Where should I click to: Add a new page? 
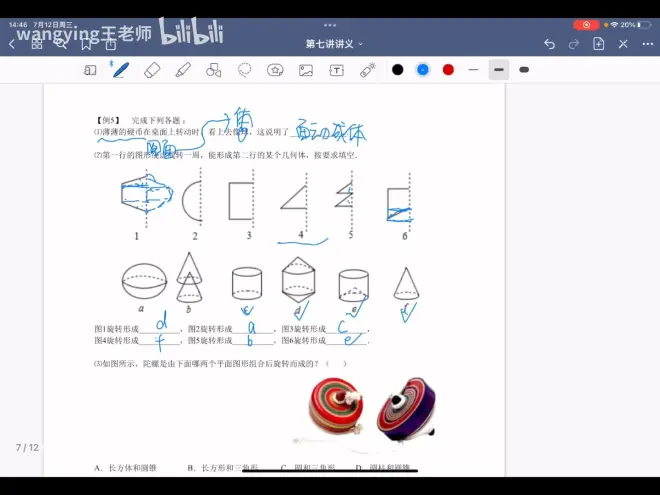tap(598, 44)
